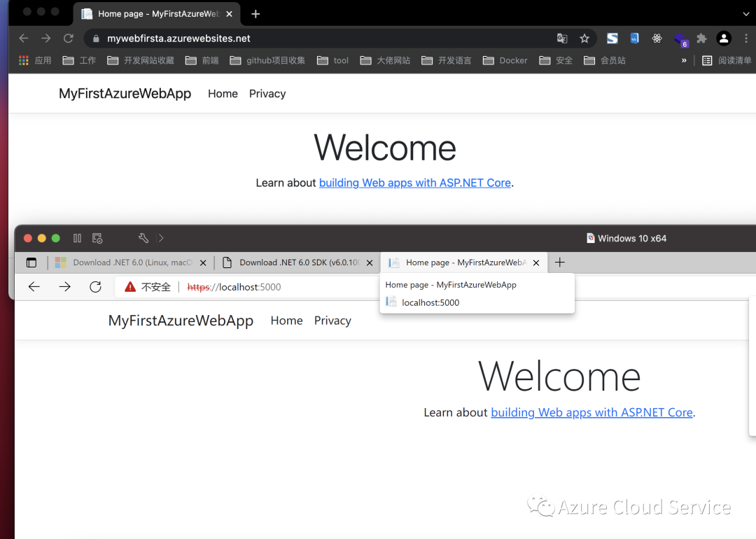
Task: Open the 开发网站收藏 bookmark folder
Action: [x=140, y=60]
